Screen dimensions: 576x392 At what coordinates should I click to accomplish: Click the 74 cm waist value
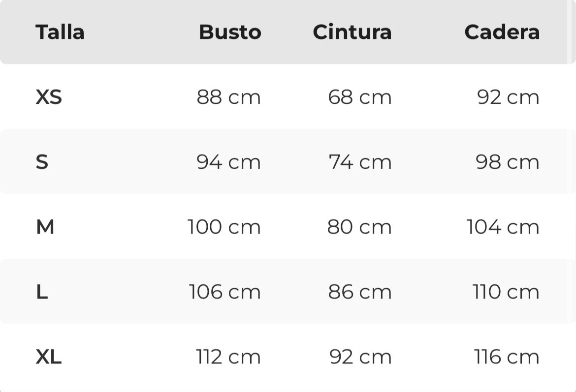[x=360, y=162]
